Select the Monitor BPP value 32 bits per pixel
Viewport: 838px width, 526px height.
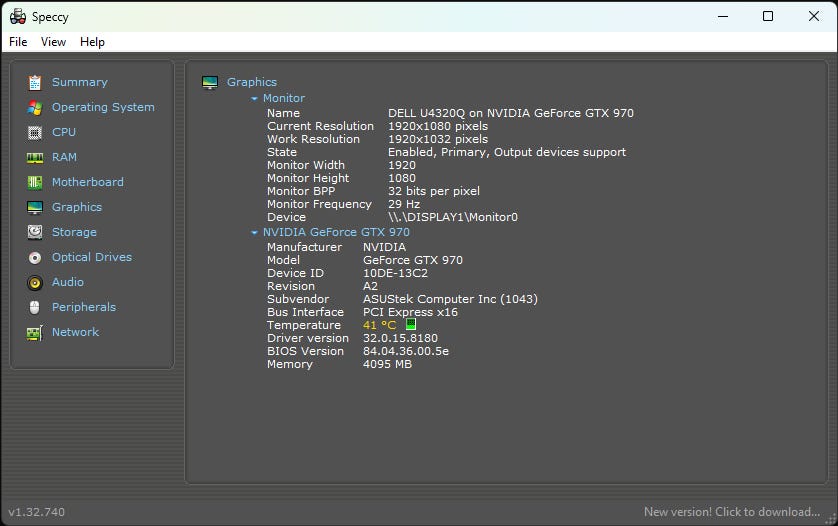(434, 191)
